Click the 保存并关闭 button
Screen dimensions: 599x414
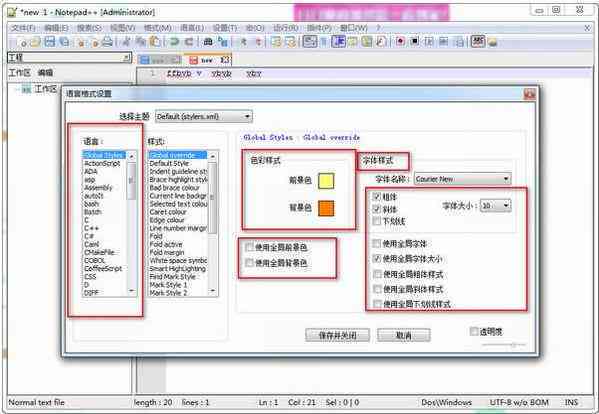[x=337, y=335]
